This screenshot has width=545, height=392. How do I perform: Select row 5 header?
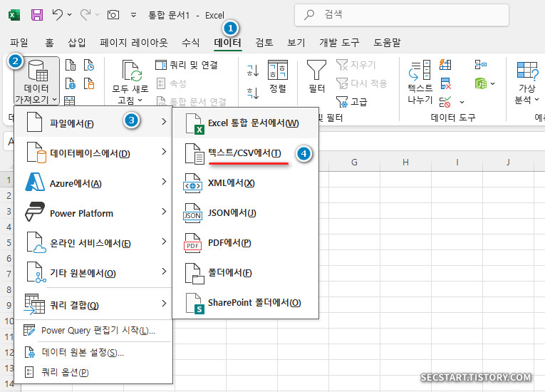[x=8, y=243]
